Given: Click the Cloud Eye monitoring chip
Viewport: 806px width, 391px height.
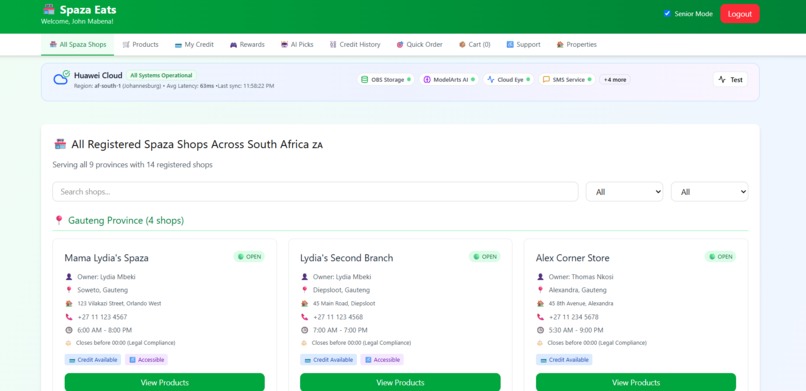Looking at the screenshot, I should click(508, 80).
